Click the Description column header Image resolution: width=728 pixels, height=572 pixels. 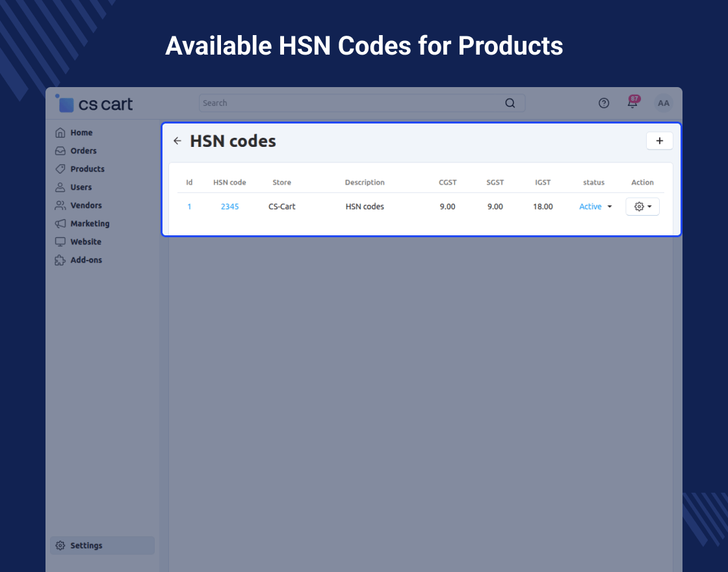[x=365, y=183]
